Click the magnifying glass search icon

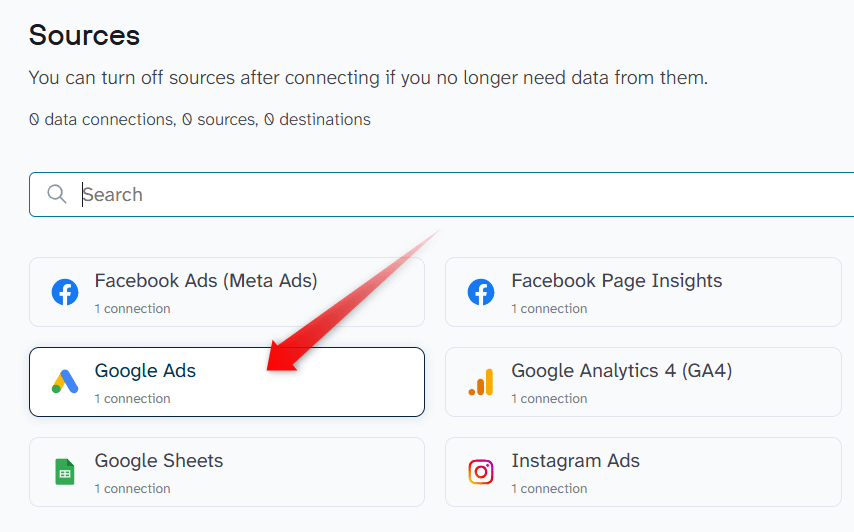tap(57, 194)
